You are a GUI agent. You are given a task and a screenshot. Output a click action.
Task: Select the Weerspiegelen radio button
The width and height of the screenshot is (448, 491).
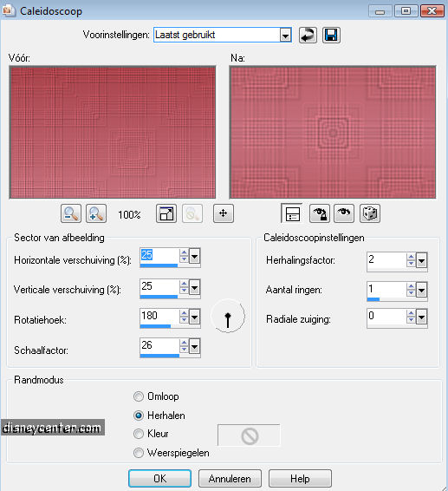[139, 453]
